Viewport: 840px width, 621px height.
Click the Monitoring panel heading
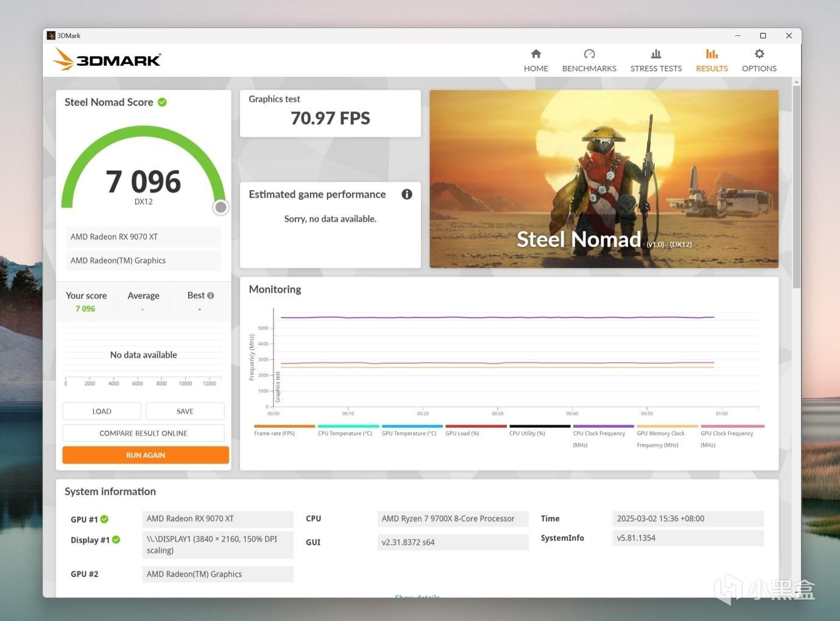click(x=275, y=289)
